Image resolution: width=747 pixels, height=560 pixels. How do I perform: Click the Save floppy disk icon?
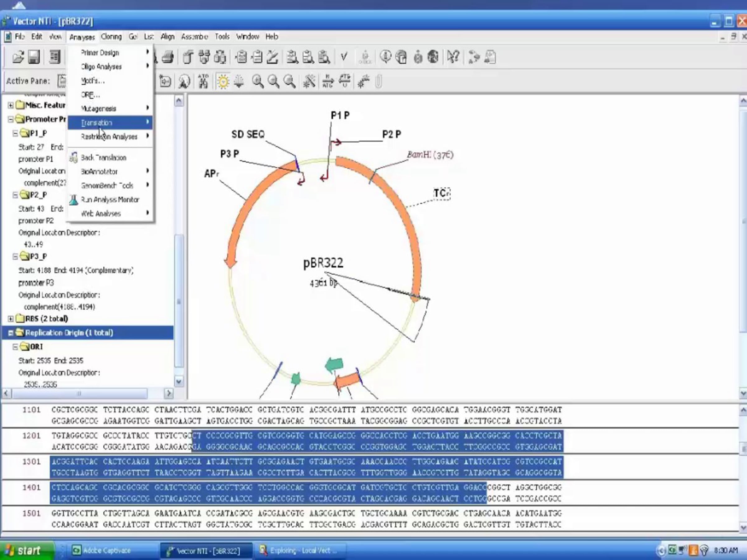tap(34, 57)
